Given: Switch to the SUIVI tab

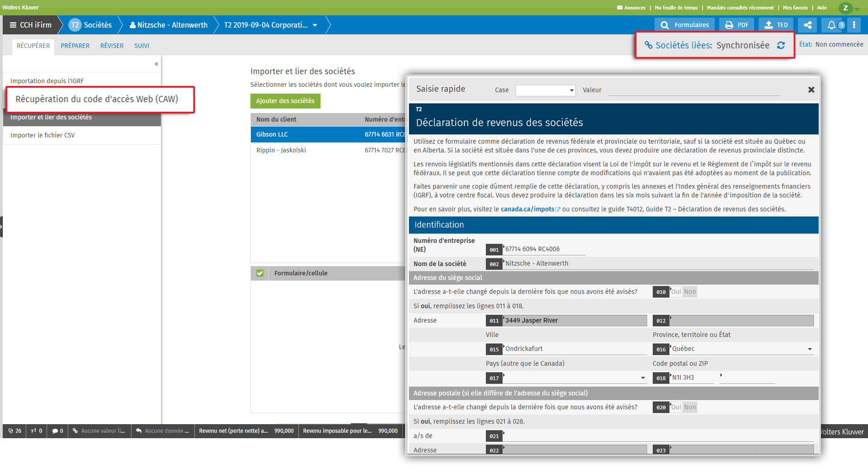Looking at the screenshot, I should (142, 46).
